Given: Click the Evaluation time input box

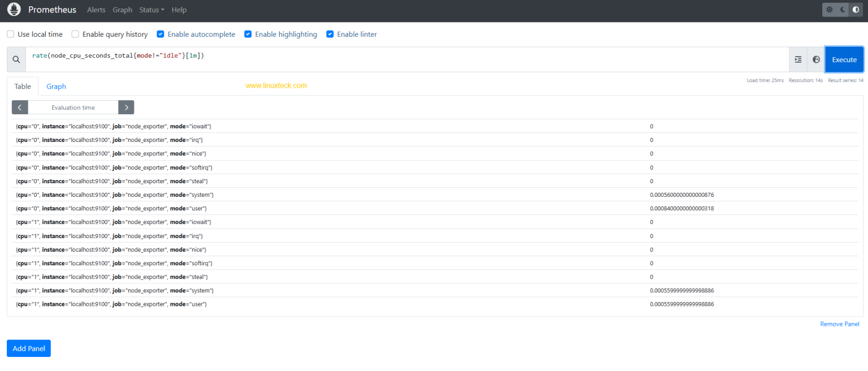Looking at the screenshot, I should click(x=73, y=107).
